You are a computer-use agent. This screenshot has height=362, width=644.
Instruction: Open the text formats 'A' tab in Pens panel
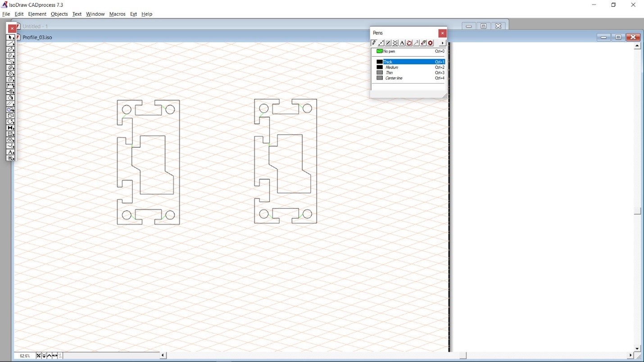point(402,43)
